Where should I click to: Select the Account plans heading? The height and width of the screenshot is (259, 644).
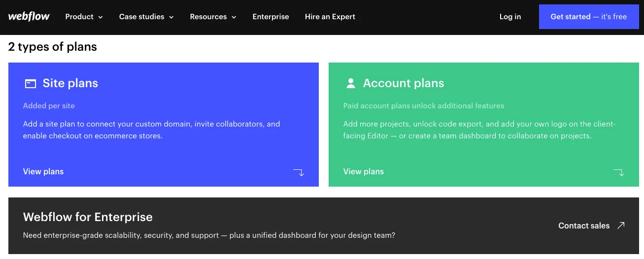(x=404, y=83)
